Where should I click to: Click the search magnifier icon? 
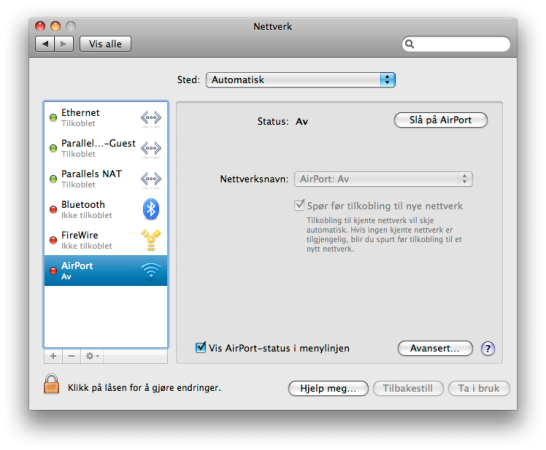[410, 44]
